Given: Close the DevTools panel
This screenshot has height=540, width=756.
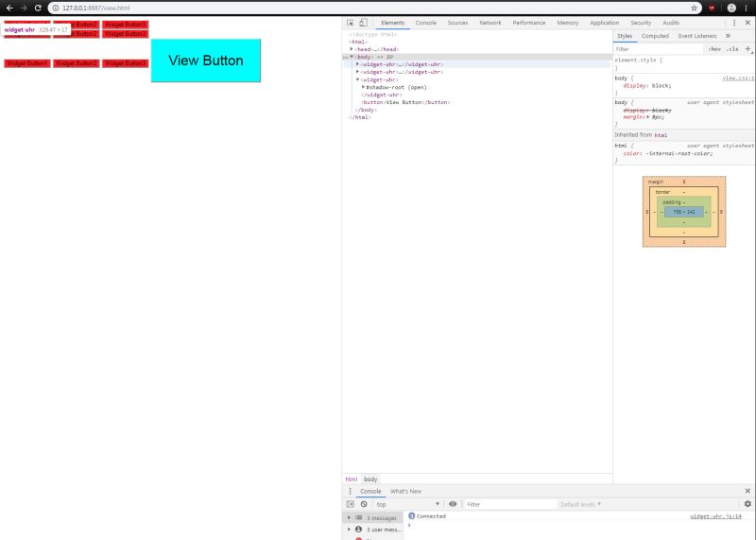Looking at the screenshot, I should click(747, 23).
